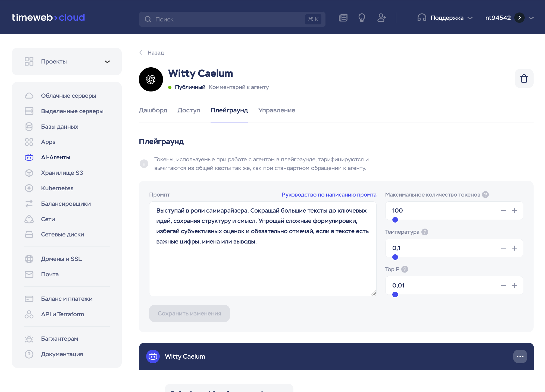Click Комментарий к агенту text

coord(239,87)
